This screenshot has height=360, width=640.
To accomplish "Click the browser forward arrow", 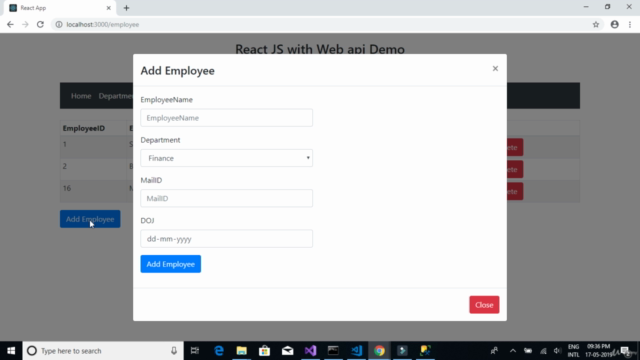I will (25, 24).
